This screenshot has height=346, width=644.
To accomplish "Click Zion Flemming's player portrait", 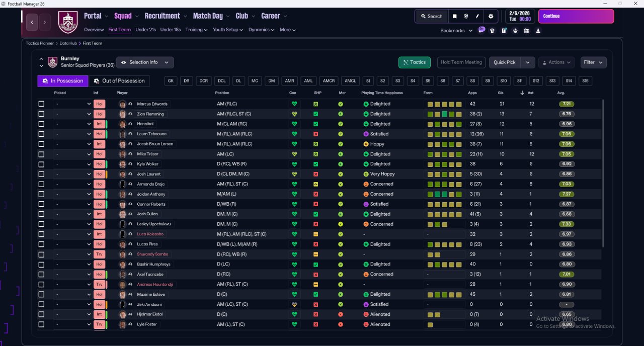I will coord(122,114).
